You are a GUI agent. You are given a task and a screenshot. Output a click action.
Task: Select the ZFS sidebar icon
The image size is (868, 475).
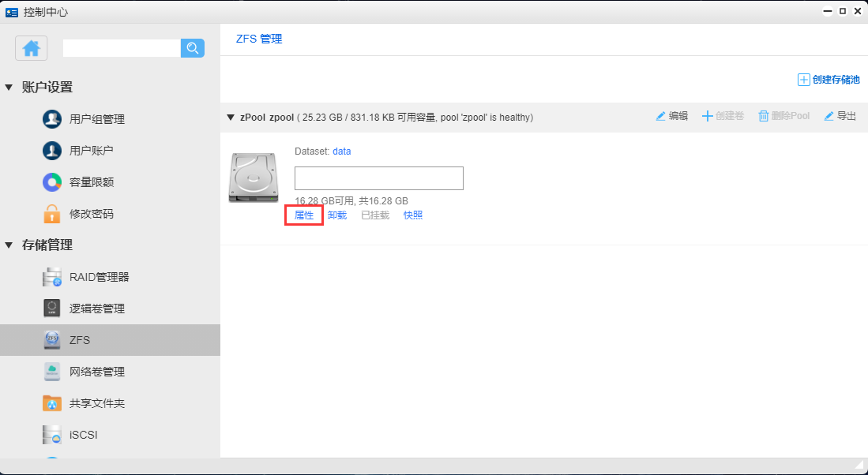pyautogui.click(x=52, y=340)
